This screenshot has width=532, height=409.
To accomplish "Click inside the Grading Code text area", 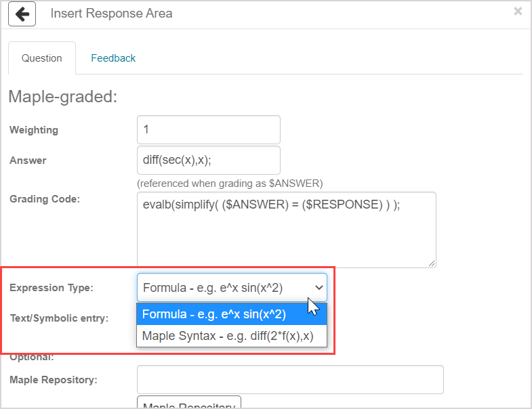I will (285, 229).
